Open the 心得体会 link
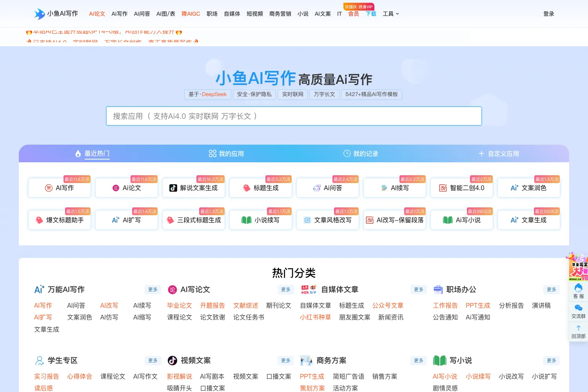 (x=80, y=376)
